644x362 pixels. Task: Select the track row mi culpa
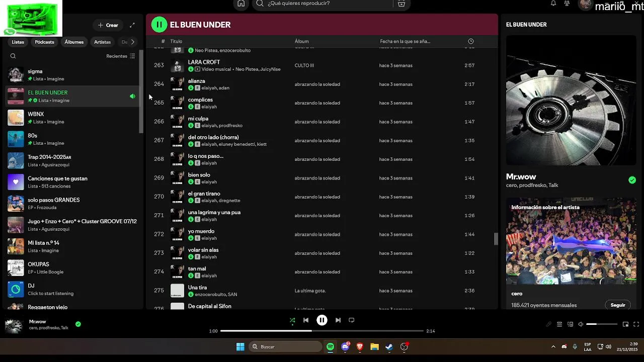coord(322,122)
